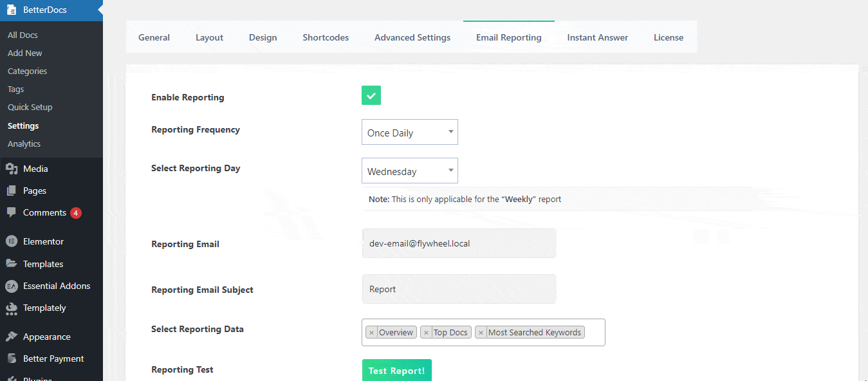
Task: Switch to the Advanced Settings tab
Action: 412,37
